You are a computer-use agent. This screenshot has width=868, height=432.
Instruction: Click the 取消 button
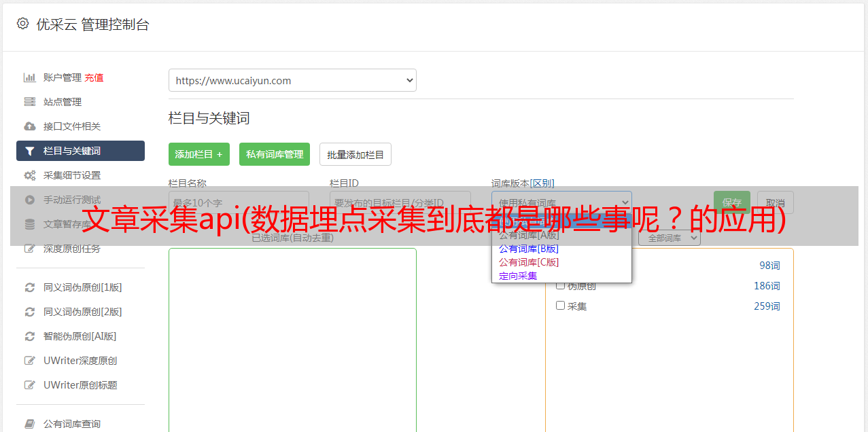(x=776, y=202)
